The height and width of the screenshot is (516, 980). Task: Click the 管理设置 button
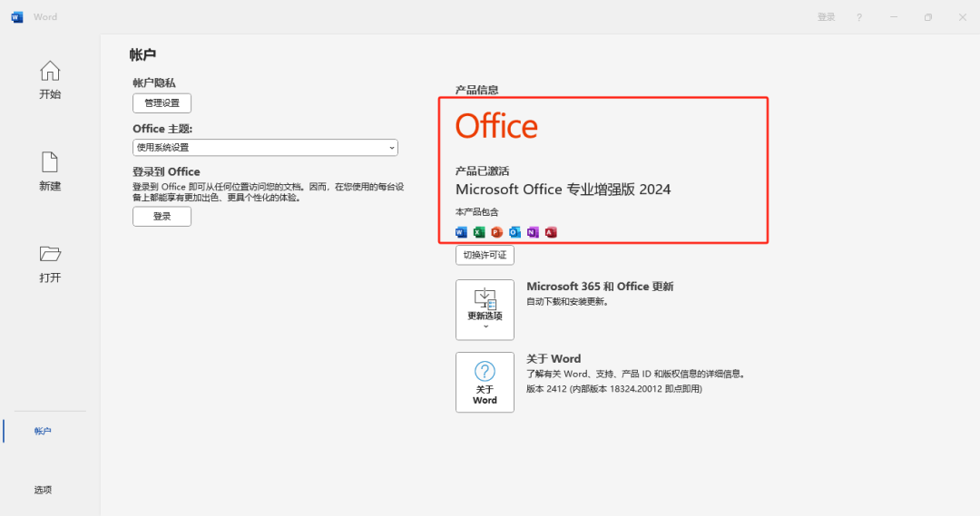point(162,103)
